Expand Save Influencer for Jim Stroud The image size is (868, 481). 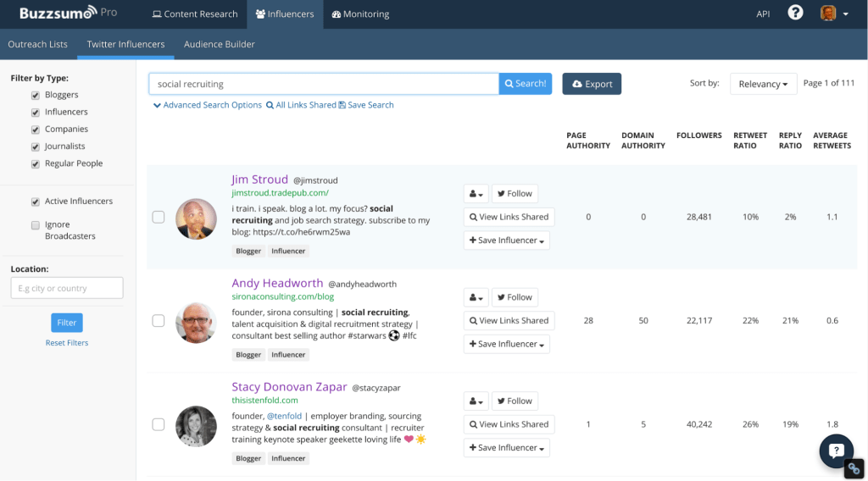point(507,240)
